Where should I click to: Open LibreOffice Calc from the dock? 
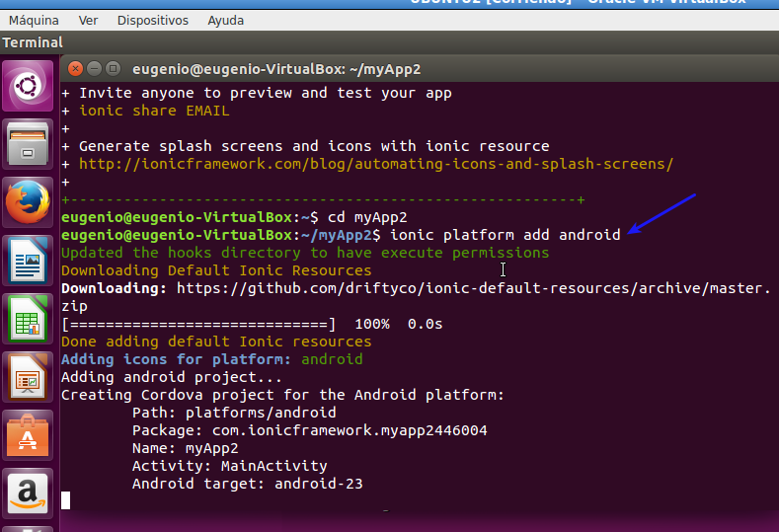[x=28, y=319]
